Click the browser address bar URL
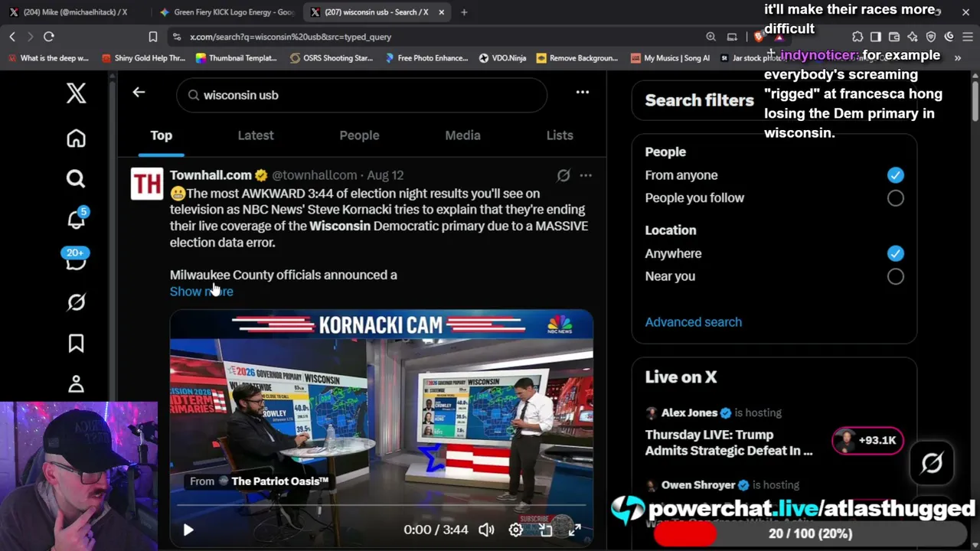This screenshot has height=551, width=980. point(291,37)
